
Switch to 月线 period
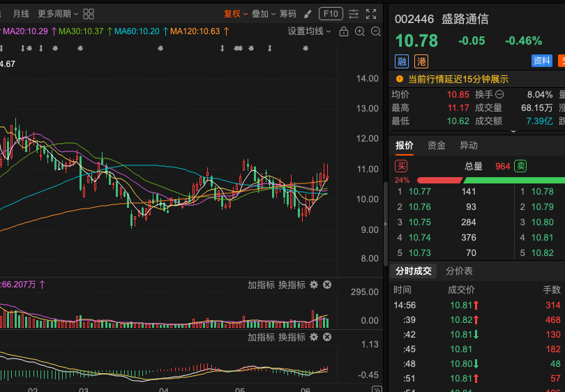[x=21, y=14]
